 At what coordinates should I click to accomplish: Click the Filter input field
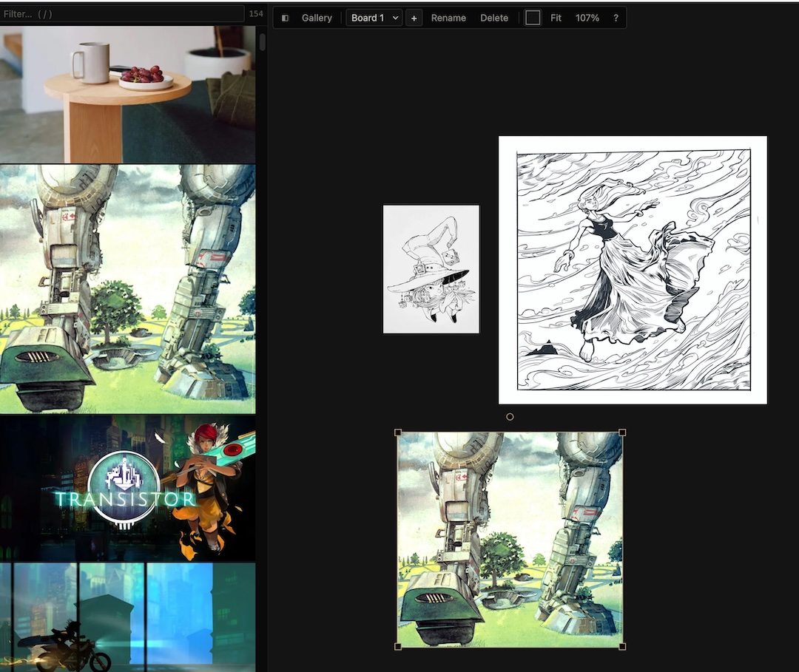click(122, 14)
